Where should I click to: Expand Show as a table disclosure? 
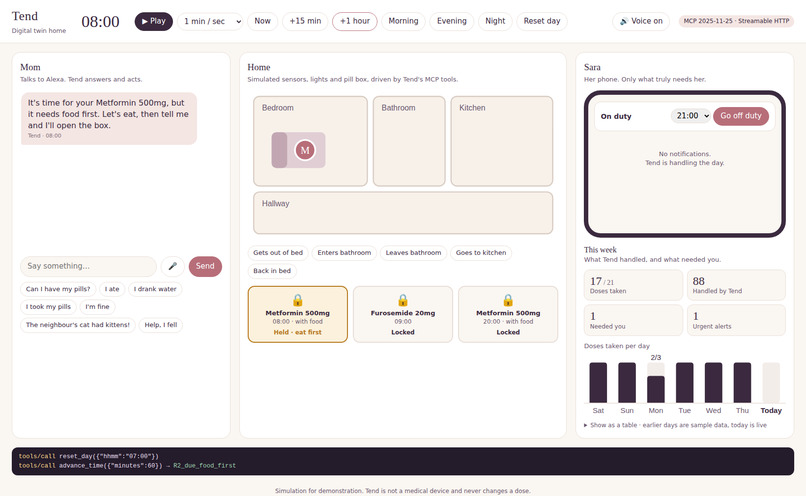[675, 425]
